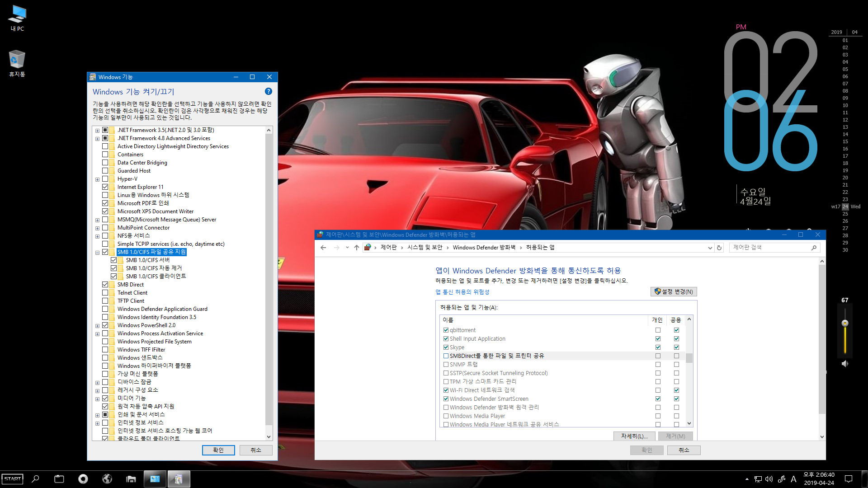Open the 앱 통신 허용의 위험성 link

tap(462, 292)
